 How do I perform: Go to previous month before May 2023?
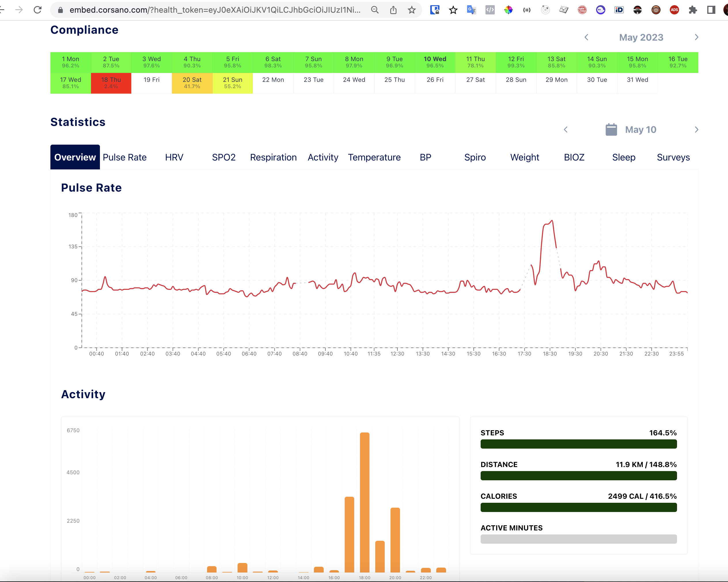point(587,37)
